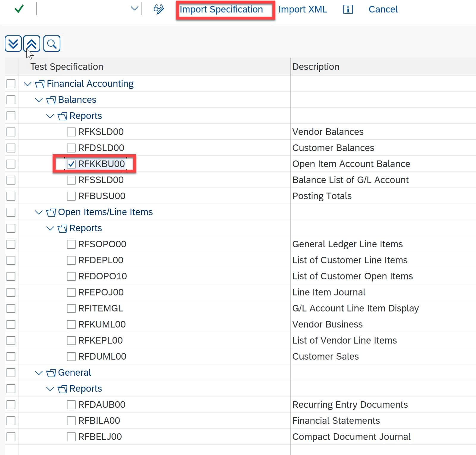The image size is (476, 455).
Task: Select the row checkbox for Financial Accounting
Action: pos(11,84)
